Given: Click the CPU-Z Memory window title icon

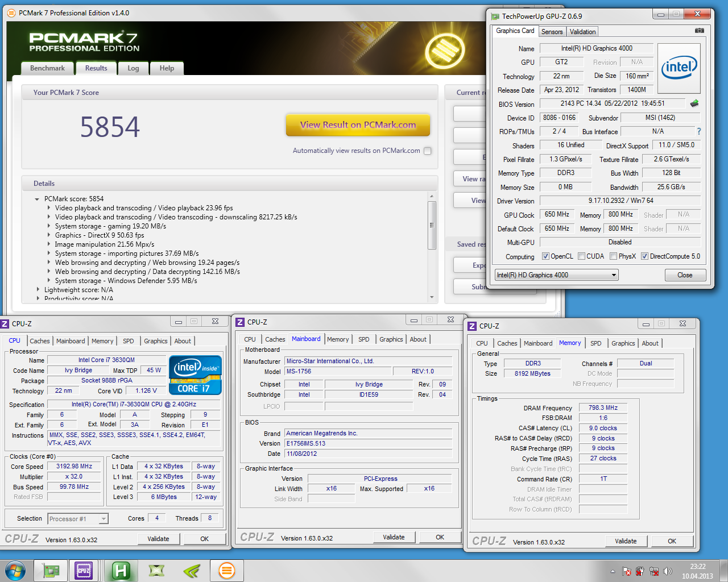Looking at the screenshot, I should (472, 326).
